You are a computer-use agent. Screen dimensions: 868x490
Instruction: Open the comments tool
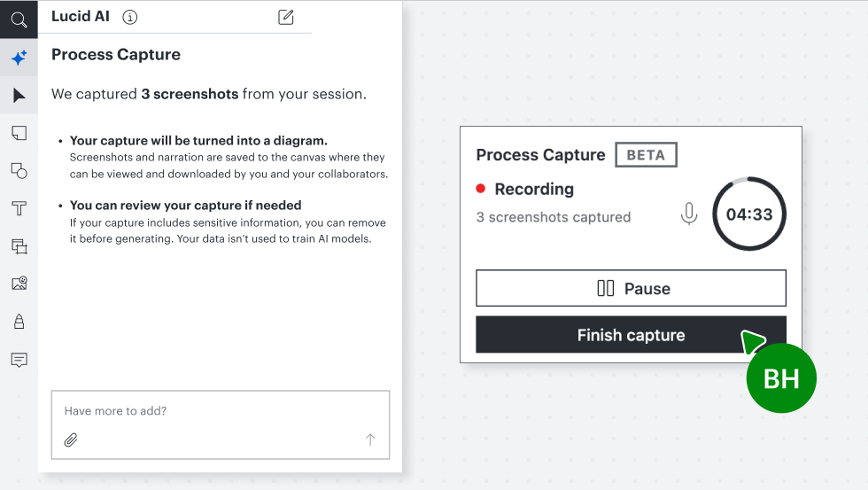click(19, 360)
